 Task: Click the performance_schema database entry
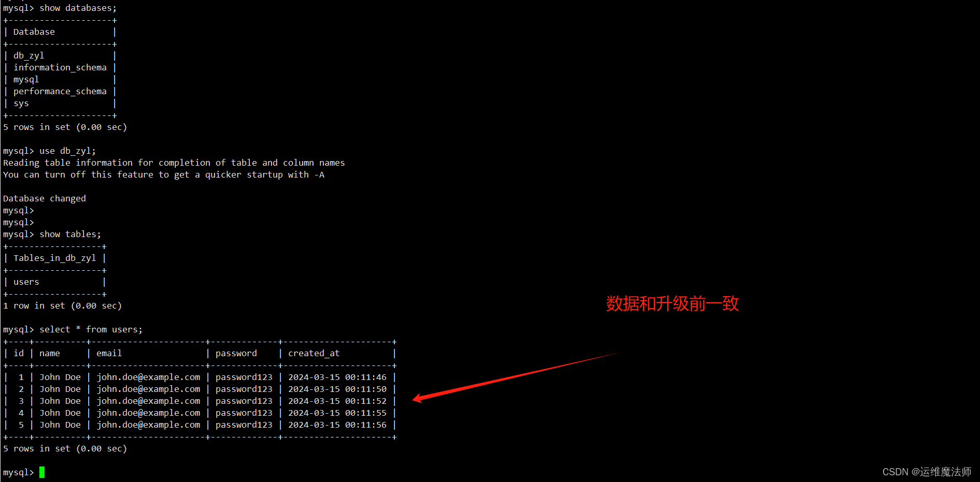60,91
